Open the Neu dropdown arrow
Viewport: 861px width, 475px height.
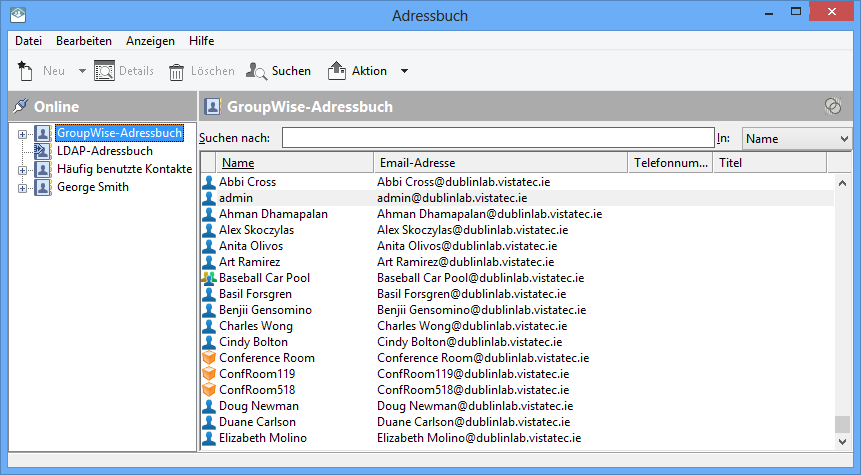(82, 71)
